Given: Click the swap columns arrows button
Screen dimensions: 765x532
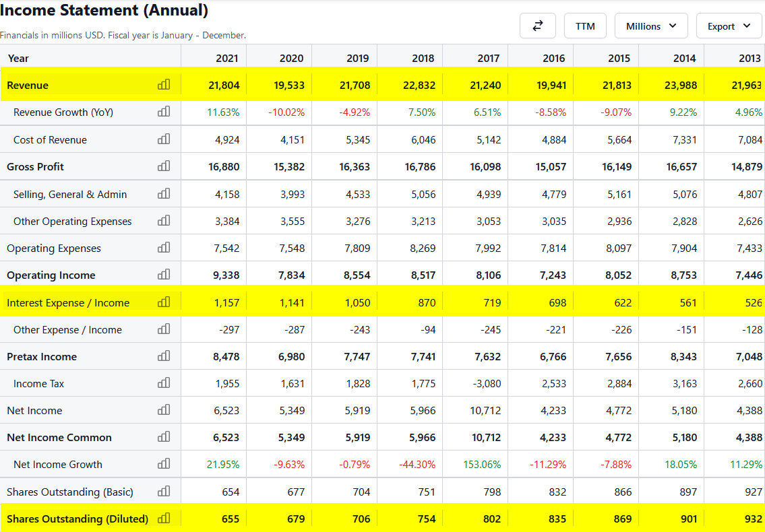Looking at the screenshot, I should pos(538,26).
